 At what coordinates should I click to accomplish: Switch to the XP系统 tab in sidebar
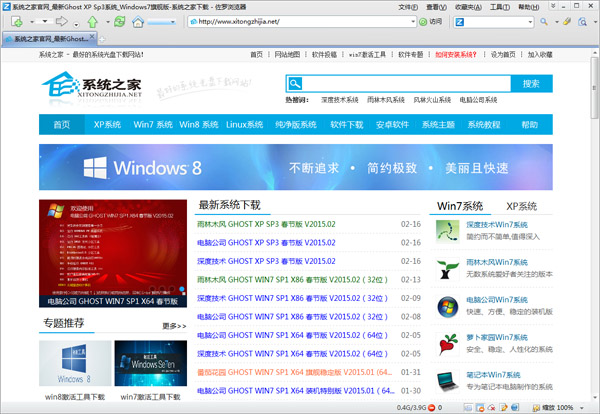520,206
